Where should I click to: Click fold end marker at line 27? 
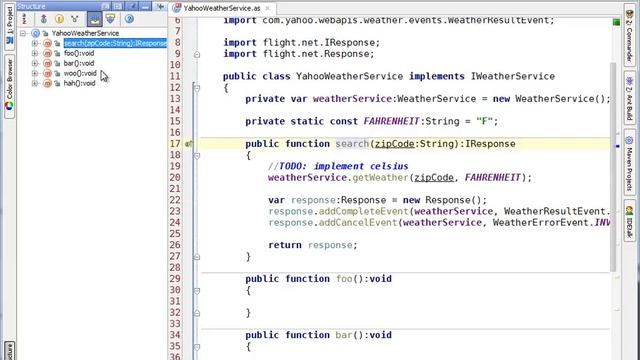pos(197,257)
